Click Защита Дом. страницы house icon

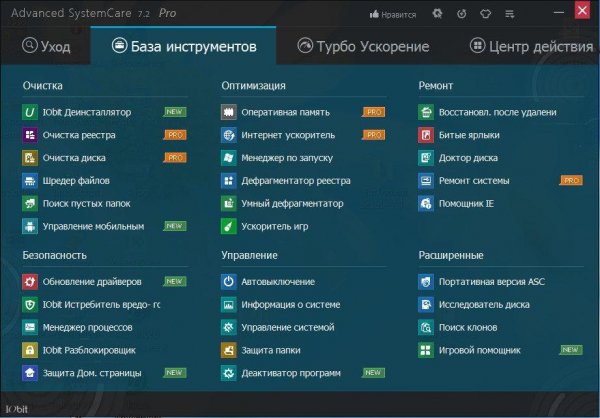point(30,373)
